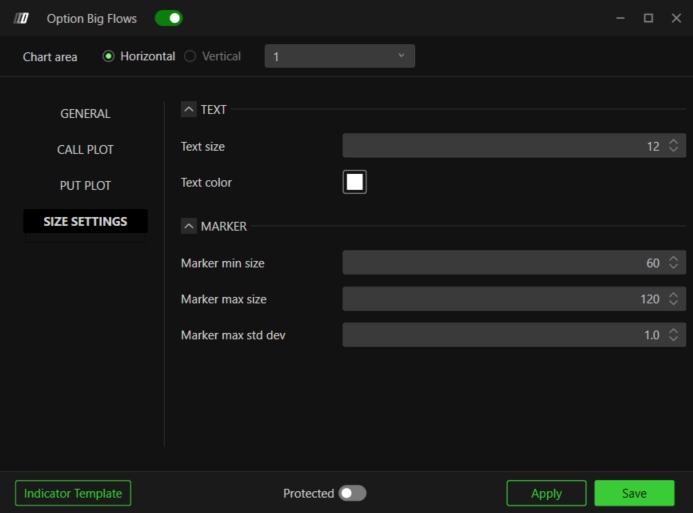Click the Marker max size field

pos(514,299)
